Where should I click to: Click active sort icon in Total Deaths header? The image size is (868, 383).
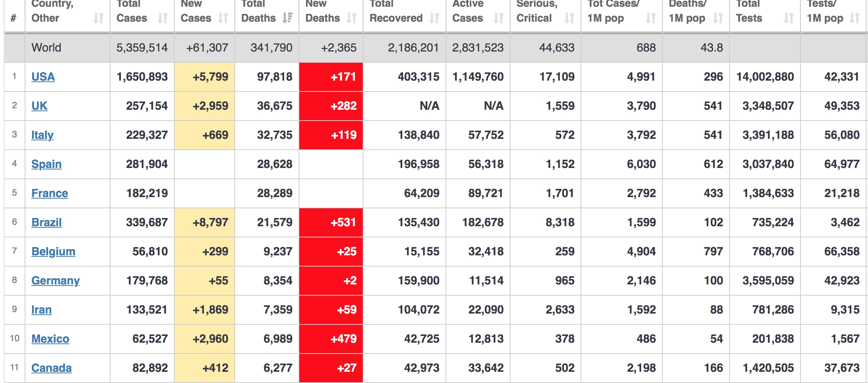(287, 18)
